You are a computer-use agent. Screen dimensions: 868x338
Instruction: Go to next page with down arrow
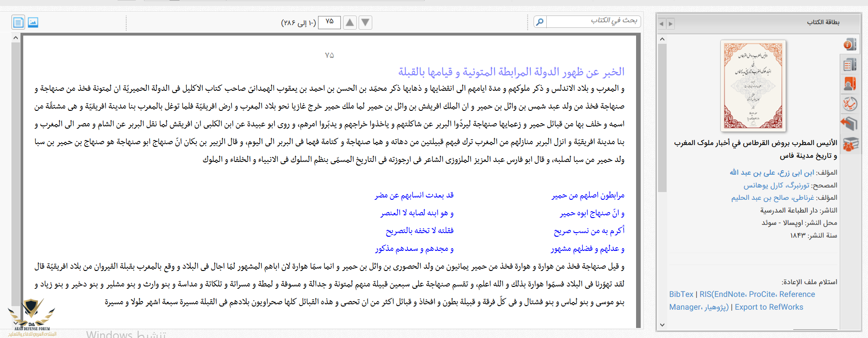[365, 22]
